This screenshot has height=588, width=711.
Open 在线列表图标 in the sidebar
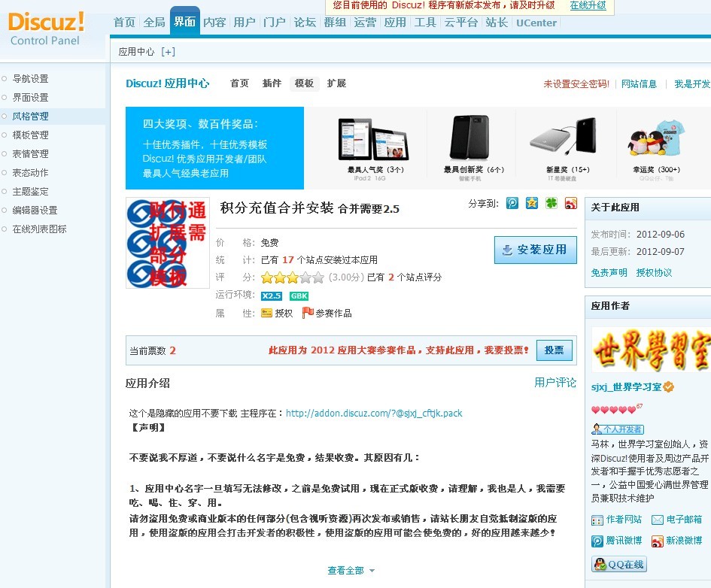point(39,229)
